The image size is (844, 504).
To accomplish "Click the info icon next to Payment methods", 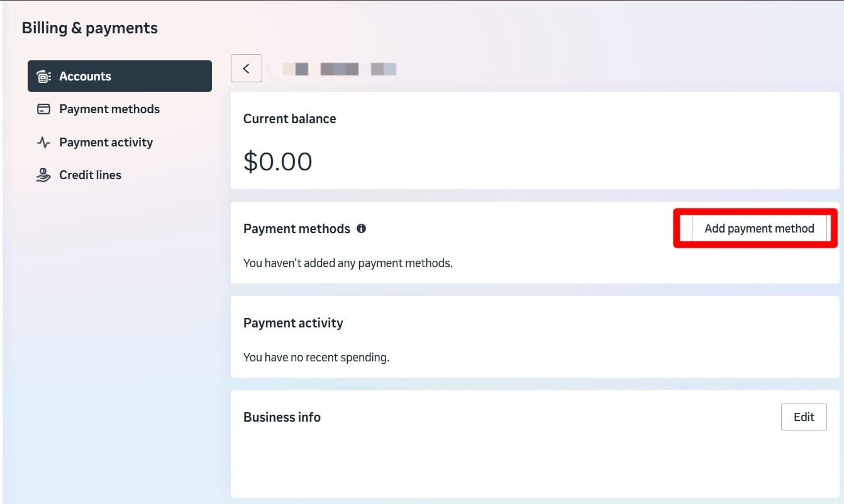I will [361, 229].
